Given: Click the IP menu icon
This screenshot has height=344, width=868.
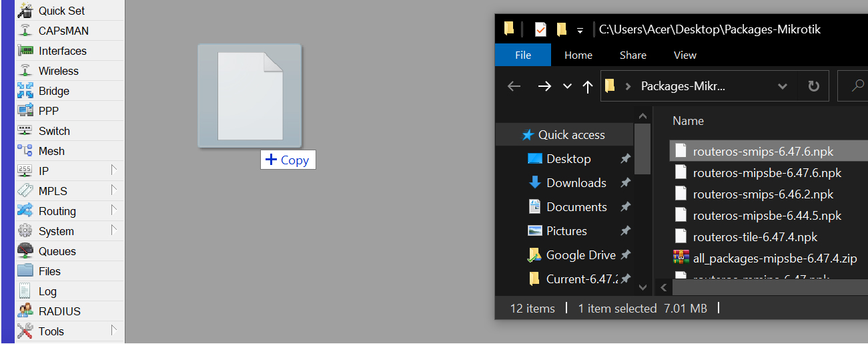Looking at the screenshot, I should pos(25,171).
